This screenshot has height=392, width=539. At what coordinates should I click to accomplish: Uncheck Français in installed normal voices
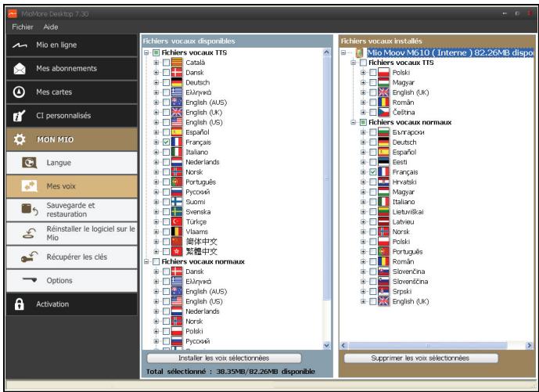click(x=373, y=172)
